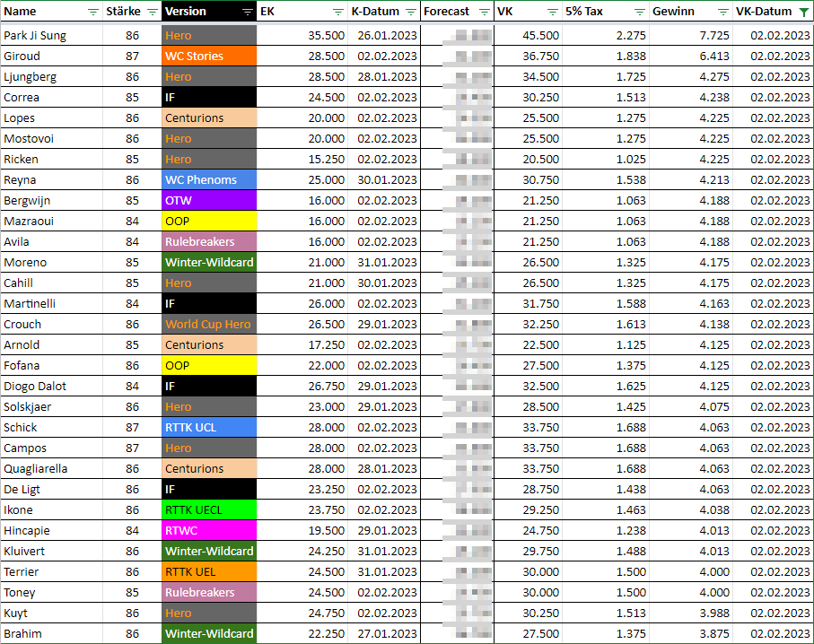Screen dimensions: 814x644
Task: Click Campos' Stärke value 87
Action: (x=133, y=448)
